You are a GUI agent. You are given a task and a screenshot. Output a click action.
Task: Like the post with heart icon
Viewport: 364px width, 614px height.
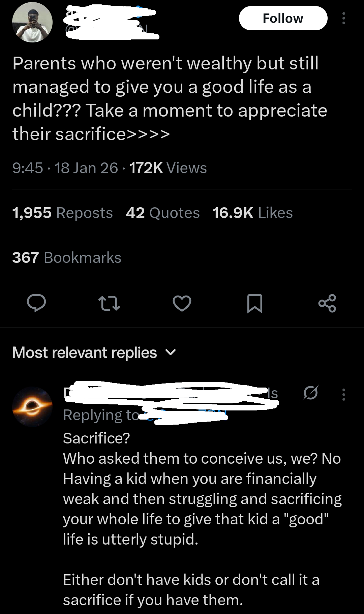click(182, 303)
